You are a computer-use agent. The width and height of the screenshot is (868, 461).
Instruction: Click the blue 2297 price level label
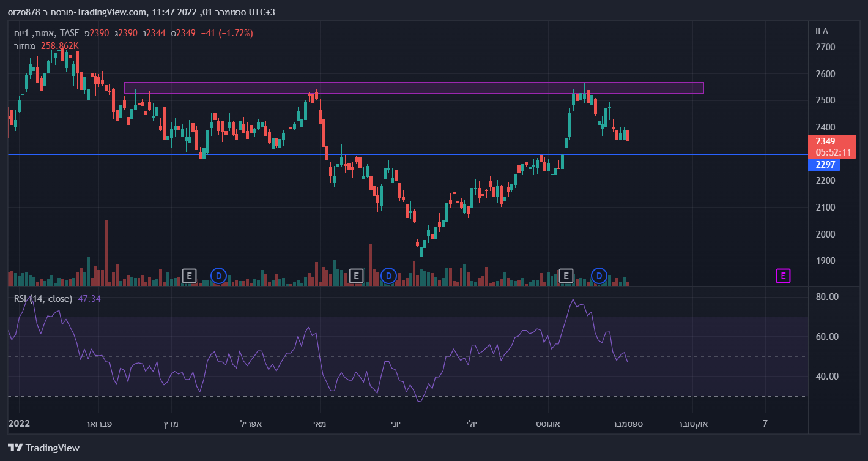pos(824,165)
